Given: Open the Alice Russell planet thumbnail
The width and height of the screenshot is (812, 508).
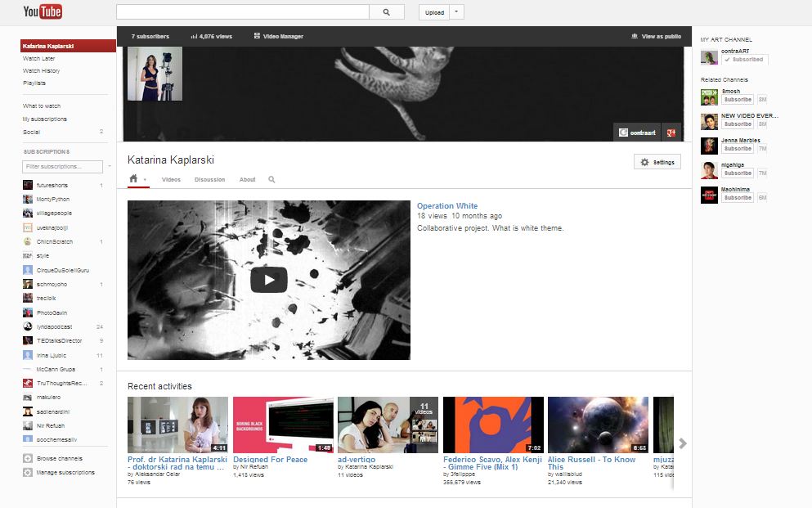Looking at the screenshot, I should (598, 425).
